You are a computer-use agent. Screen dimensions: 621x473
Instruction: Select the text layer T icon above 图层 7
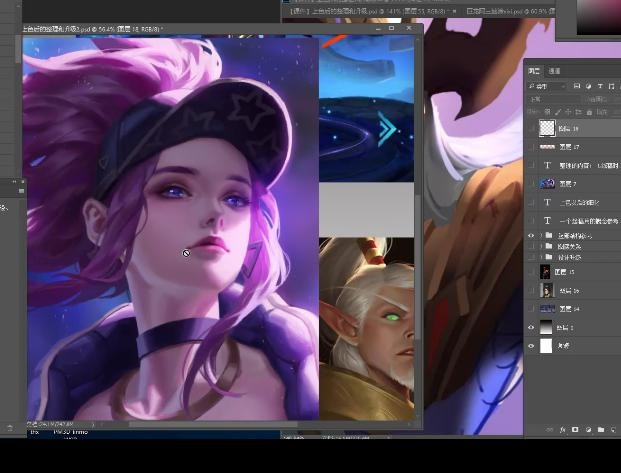[547, 165]
